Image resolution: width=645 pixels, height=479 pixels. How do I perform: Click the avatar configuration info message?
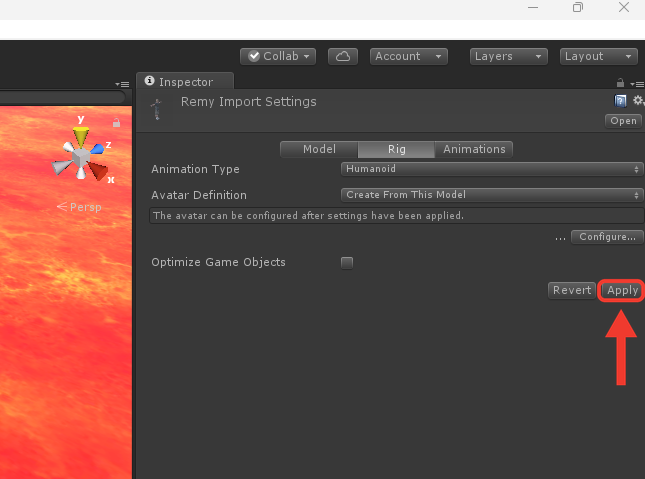[x=397, y=216]
